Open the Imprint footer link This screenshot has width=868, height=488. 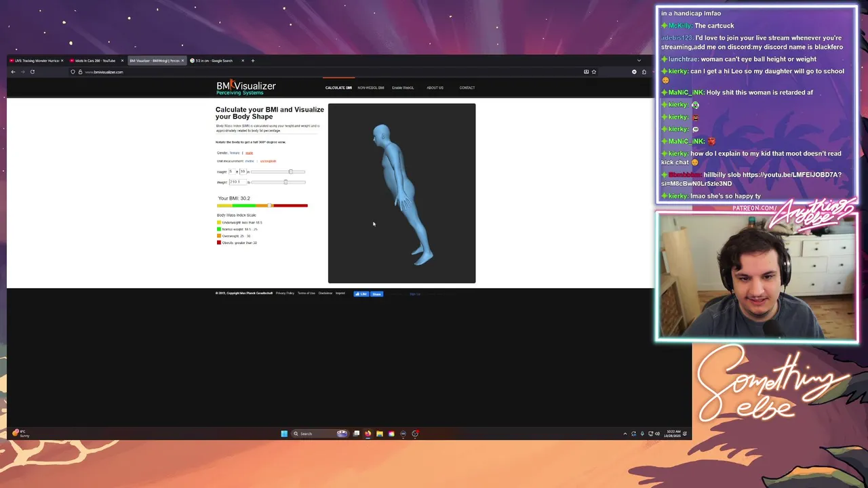(x=340, y=293)
